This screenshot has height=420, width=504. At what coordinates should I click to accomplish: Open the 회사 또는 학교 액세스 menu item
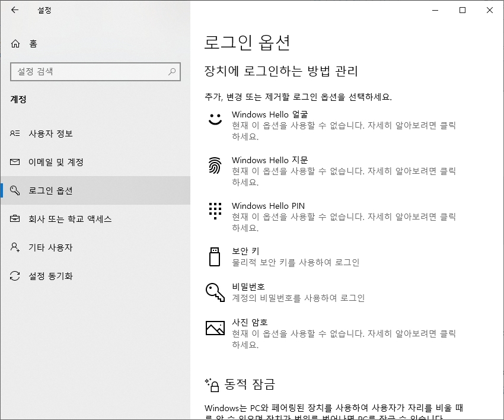click(x=95, y=219)
